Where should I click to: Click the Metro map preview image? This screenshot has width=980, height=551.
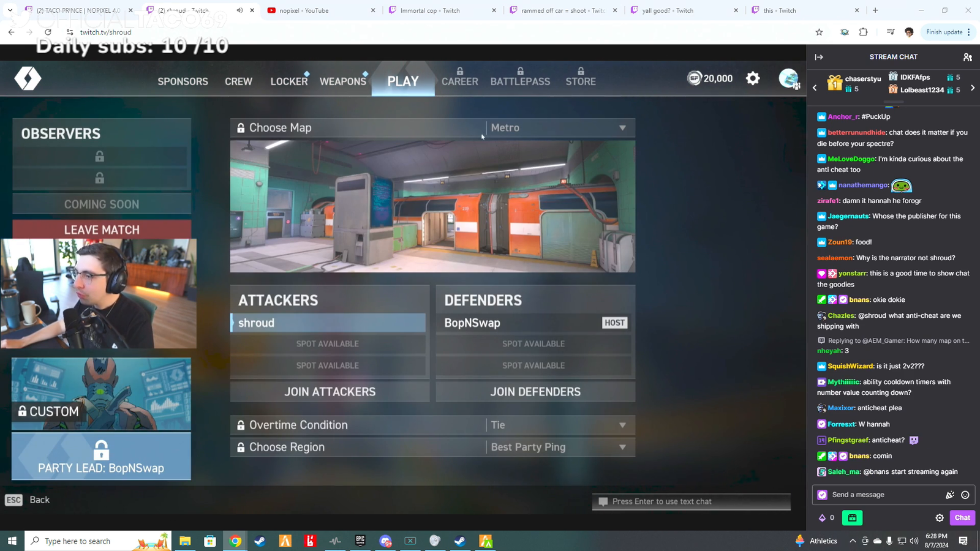coord(432,206)
